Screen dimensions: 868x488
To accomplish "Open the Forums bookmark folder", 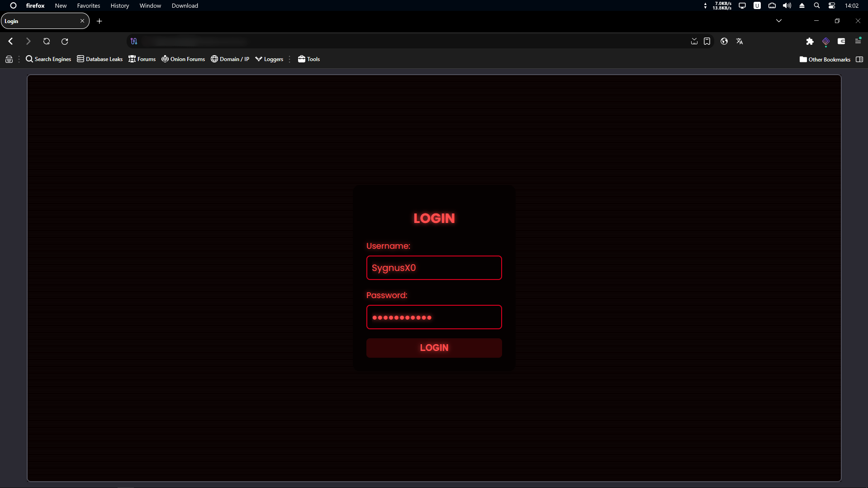I will click(142, 59).
